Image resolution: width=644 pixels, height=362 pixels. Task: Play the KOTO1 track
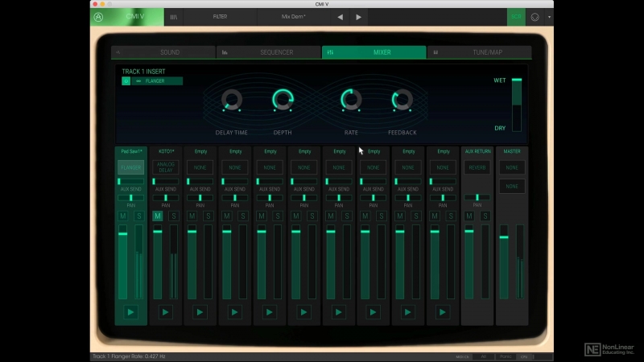click(166, 312)
